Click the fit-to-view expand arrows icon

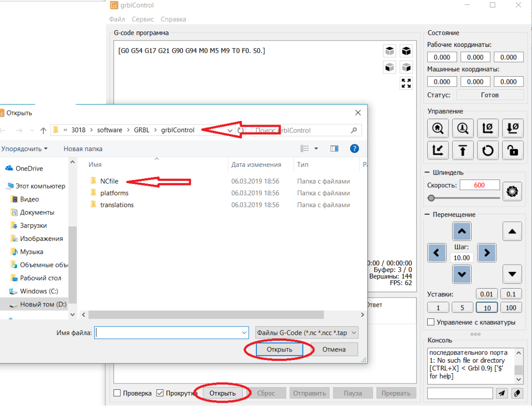click(x=406, y=83)
